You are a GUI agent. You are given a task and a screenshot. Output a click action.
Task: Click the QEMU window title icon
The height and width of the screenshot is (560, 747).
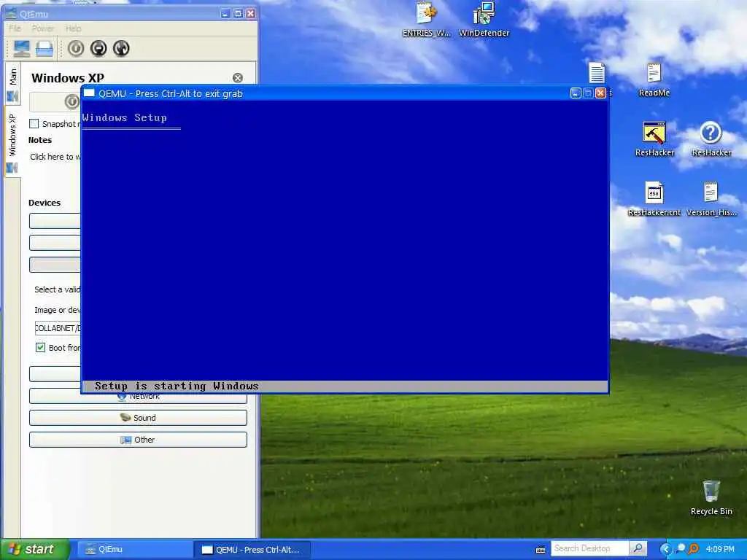click(89, 93)
